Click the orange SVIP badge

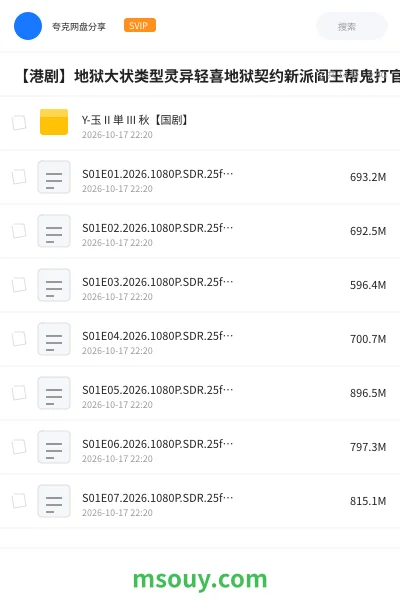click(x=140, y=25)
